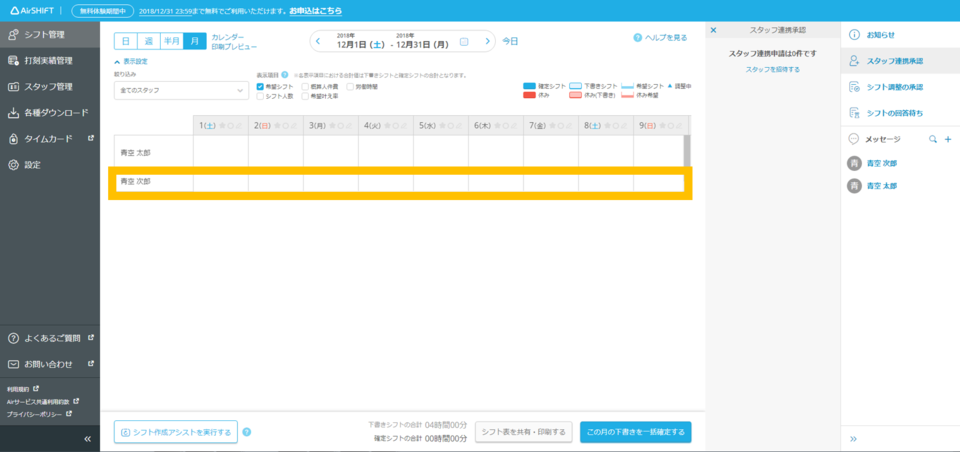The image size is (960, 452).
Task: Uncheck the 希望シフト checkbox
Action: point(261,87)
